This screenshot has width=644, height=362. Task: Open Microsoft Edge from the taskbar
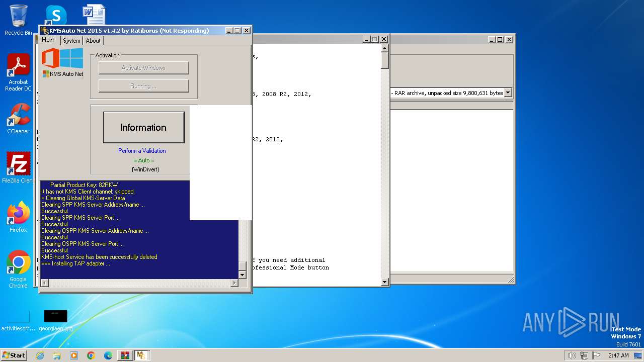108,355
